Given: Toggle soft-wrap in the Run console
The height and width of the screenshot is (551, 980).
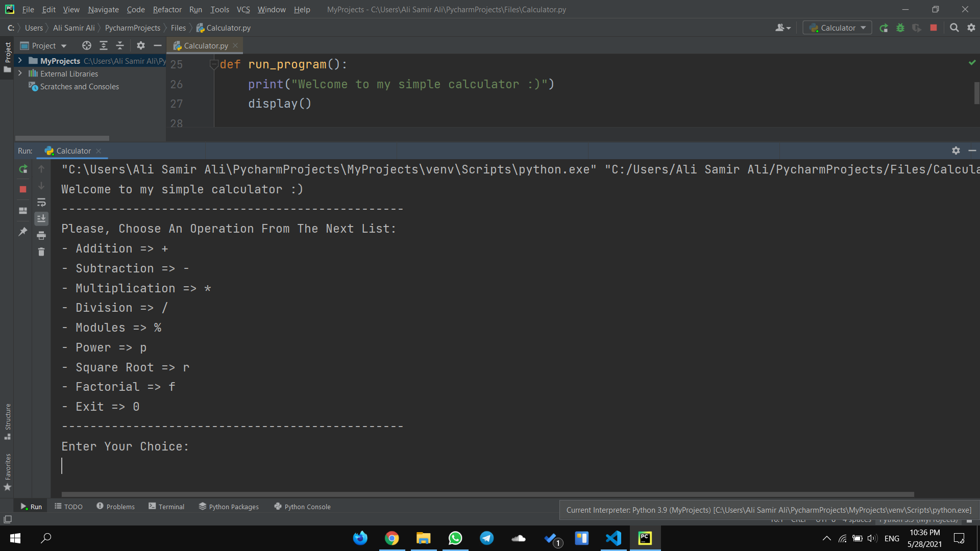Looking at the screenshot, I should (x=41, y=203).
